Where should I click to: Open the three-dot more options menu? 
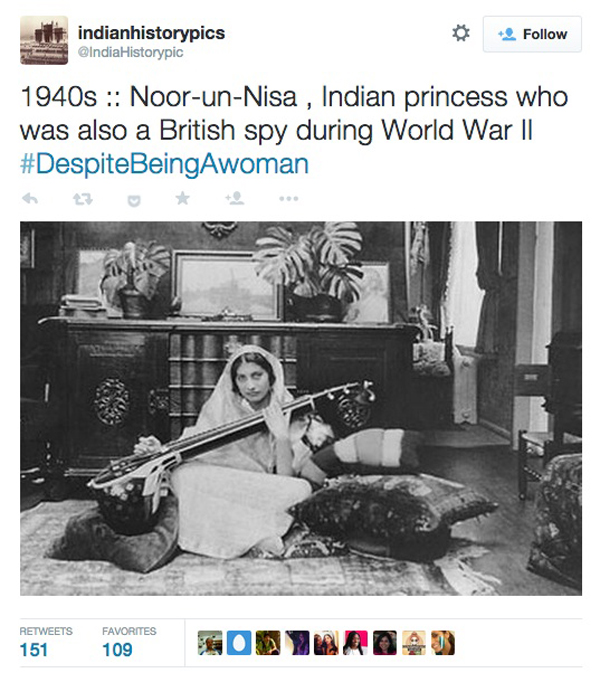(288, 199)
